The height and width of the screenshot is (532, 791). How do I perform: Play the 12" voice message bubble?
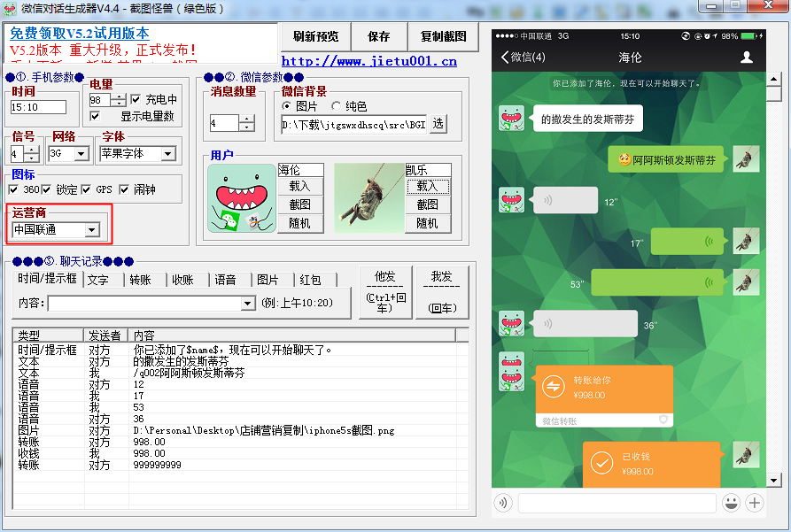(565, 200)
